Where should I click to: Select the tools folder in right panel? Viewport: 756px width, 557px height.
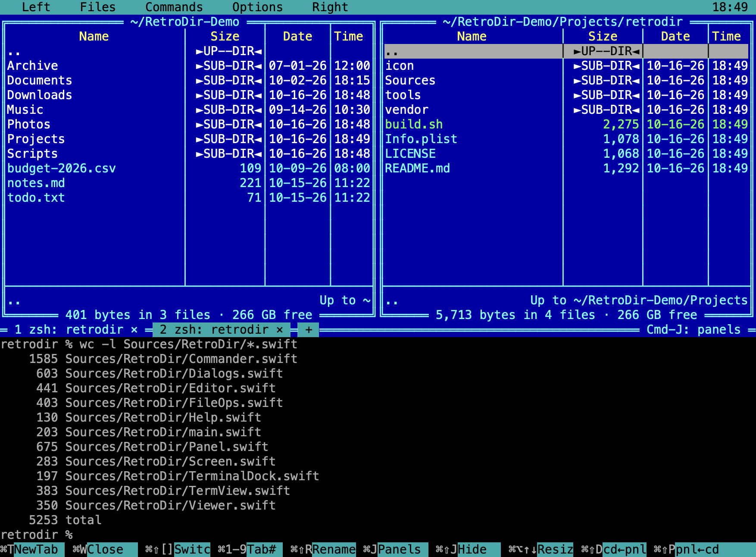click(x=566, y=95)
